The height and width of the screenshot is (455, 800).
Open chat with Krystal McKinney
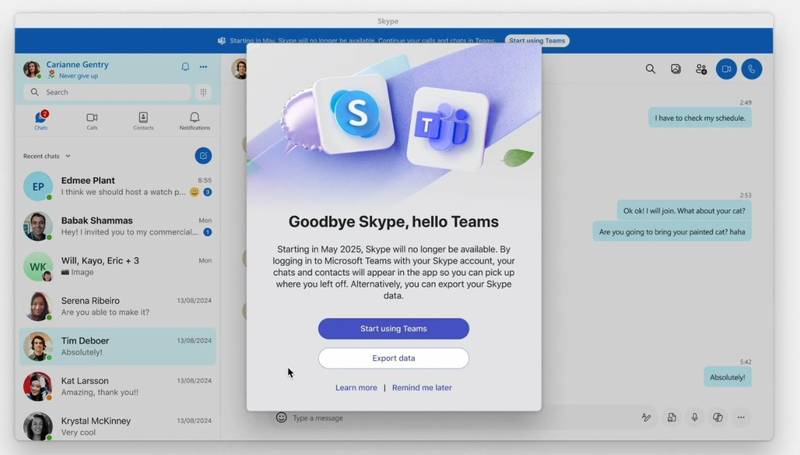118,426
